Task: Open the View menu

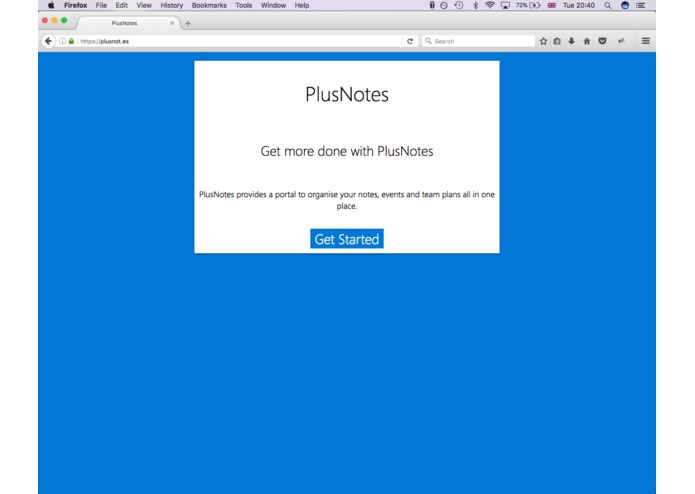Action: pyautogui.click(x=144, y=5)
